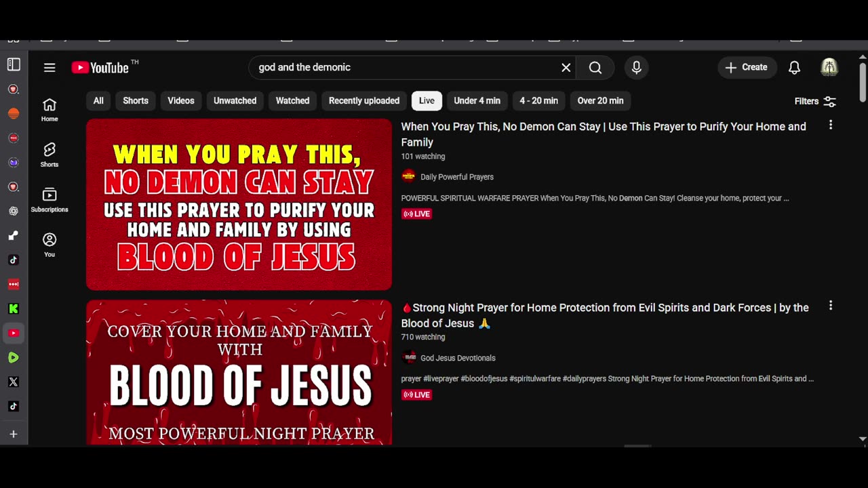This screenshot has width=868, height=488.
Task: Open Daily Powerful Prayers channel name
Action: (x=457, y=177)
